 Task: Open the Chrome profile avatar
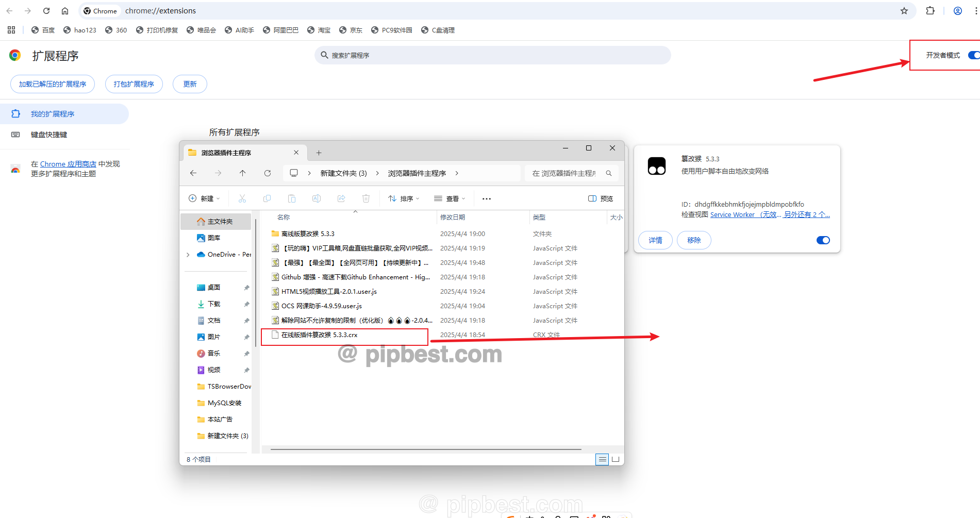point(958,11)
